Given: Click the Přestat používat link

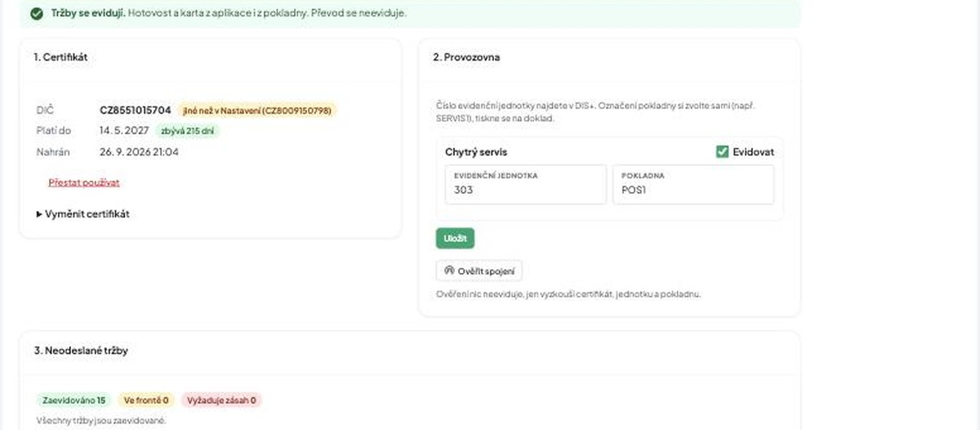Looking at the screenshot, I should pos(84,182).
